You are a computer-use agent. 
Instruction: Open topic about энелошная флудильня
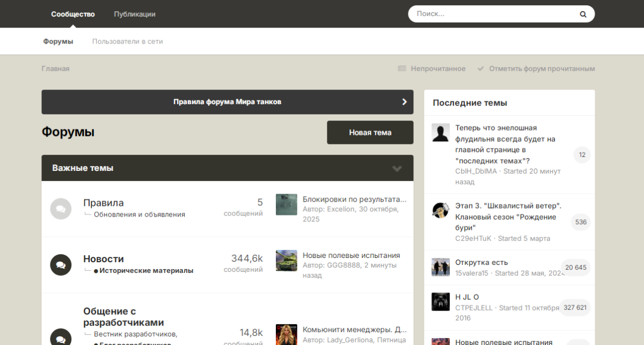coord(505,144)
